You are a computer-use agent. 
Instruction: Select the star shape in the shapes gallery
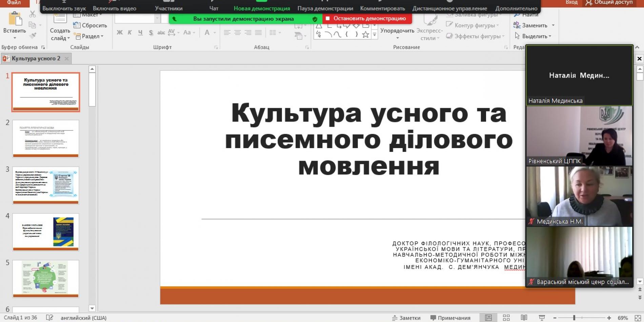[x=365, y=34]
